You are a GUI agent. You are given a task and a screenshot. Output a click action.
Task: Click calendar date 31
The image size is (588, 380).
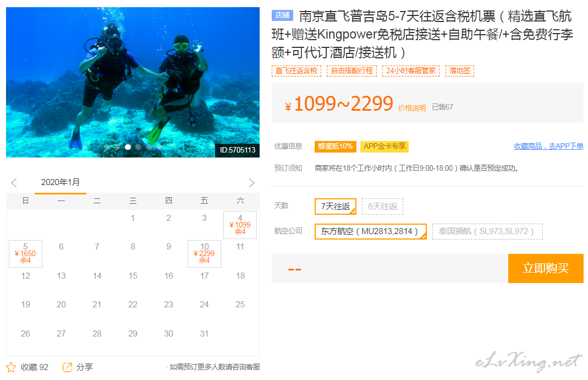(205, 334)
